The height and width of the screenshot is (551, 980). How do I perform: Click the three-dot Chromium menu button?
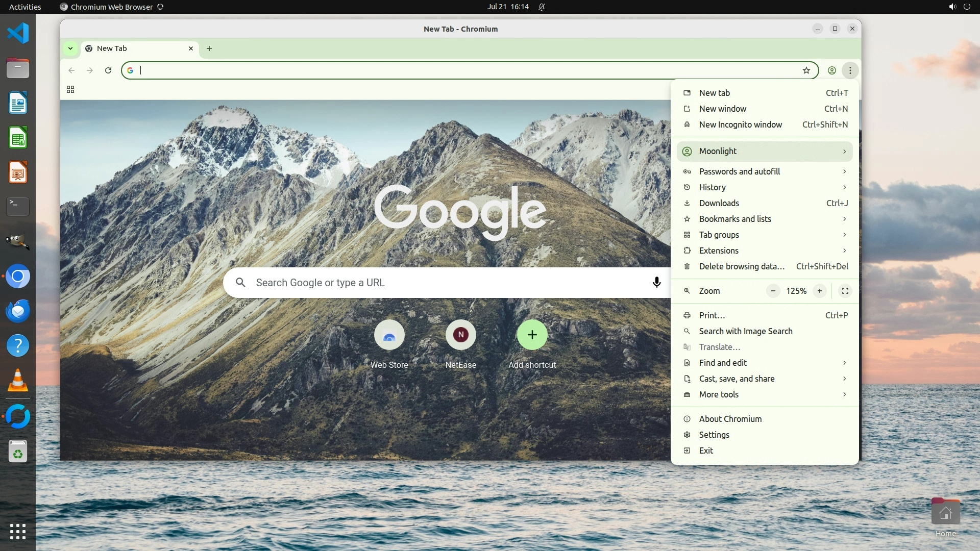tap(850, 70)
